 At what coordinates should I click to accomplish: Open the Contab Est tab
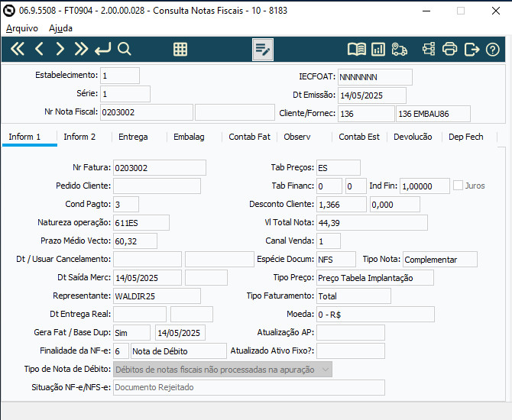pos(359,137)
